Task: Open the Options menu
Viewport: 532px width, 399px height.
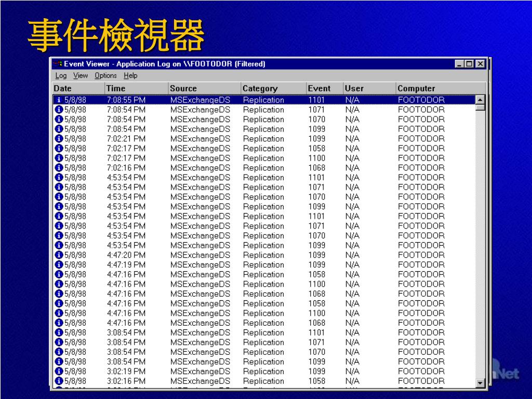Action: pos(105,76)
